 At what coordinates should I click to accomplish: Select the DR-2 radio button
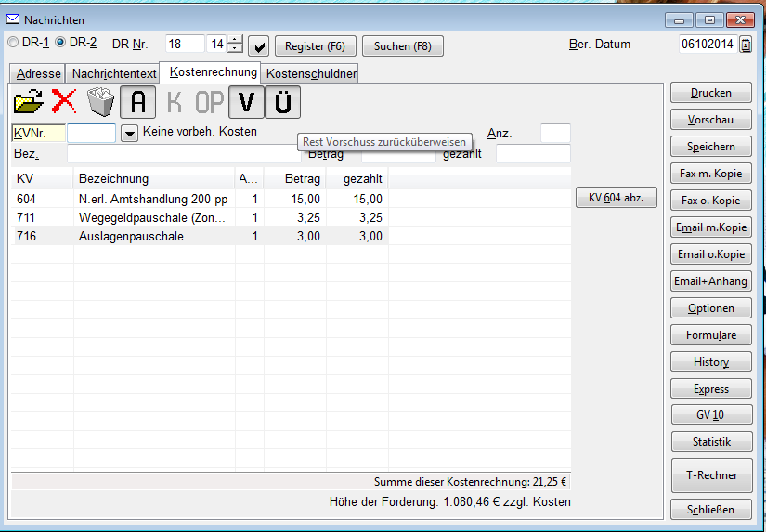pyautogui.click(x=61, y=43)
